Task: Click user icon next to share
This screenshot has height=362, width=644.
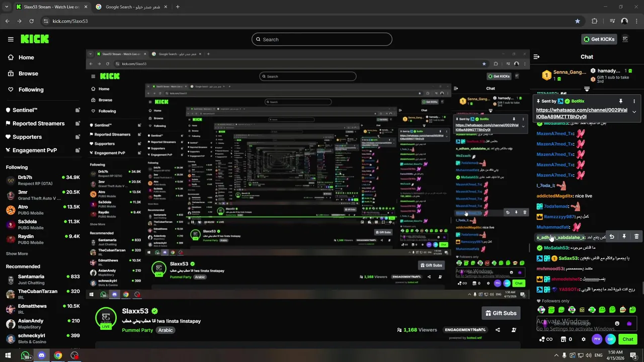Action: tap(514, 330)
